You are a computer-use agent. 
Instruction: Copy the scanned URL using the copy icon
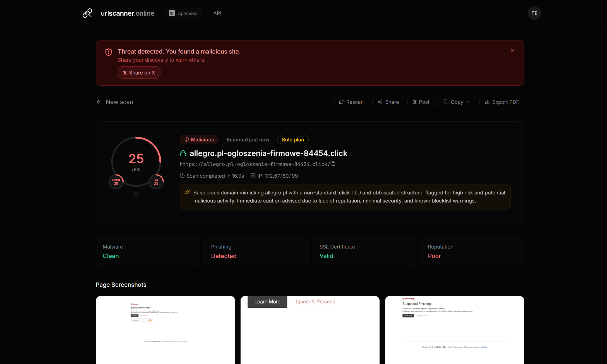333,164
